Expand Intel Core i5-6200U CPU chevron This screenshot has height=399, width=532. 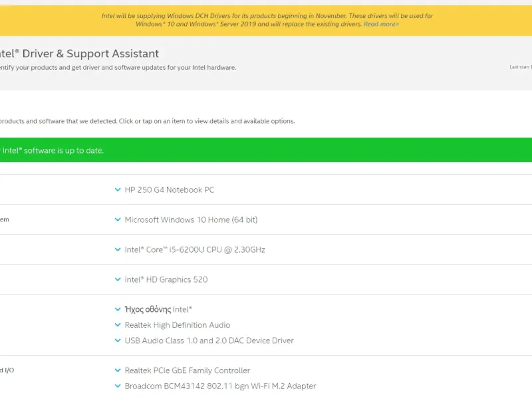click(x=118, y=249)
